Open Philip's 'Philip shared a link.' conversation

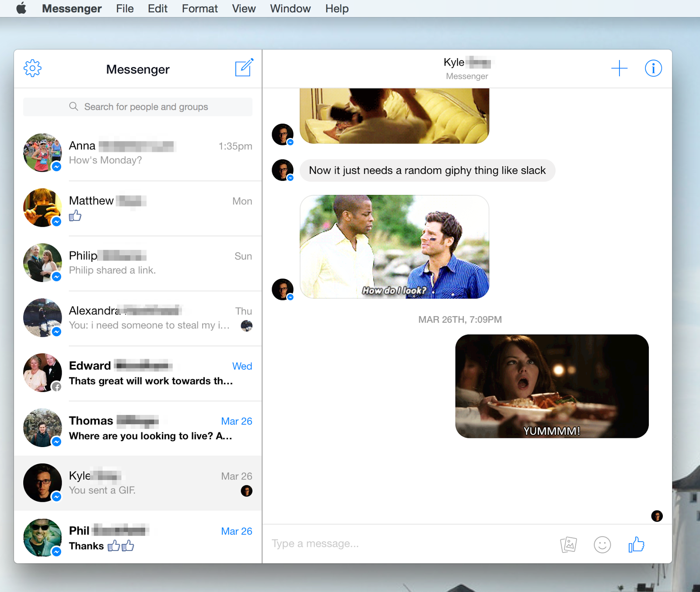(138, 263)
